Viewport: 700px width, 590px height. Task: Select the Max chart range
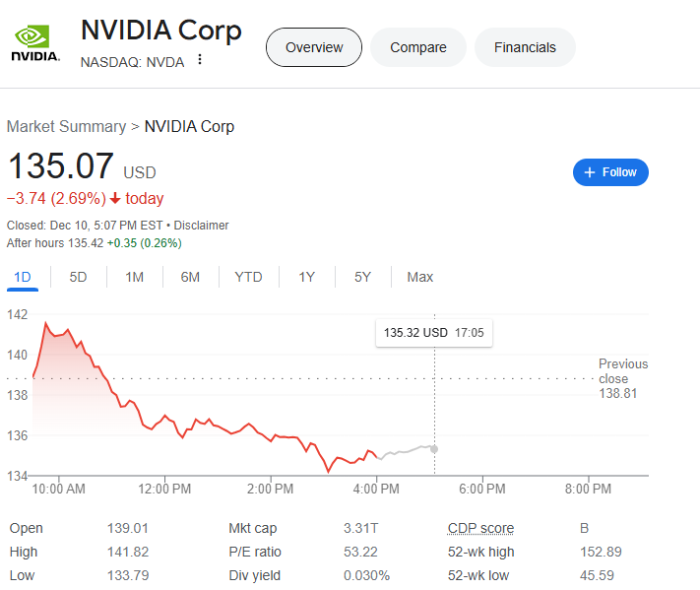pyautogui.click(x=419, y=277)
